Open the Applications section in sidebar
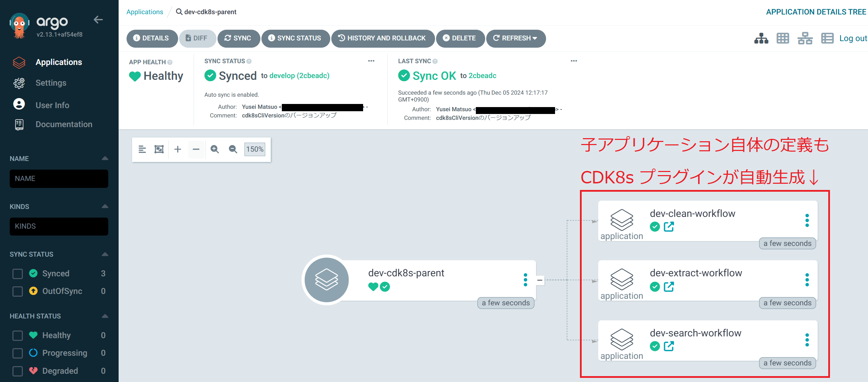Image resolution: width=868 pixels, height=382 pixels. pos(59,62)
